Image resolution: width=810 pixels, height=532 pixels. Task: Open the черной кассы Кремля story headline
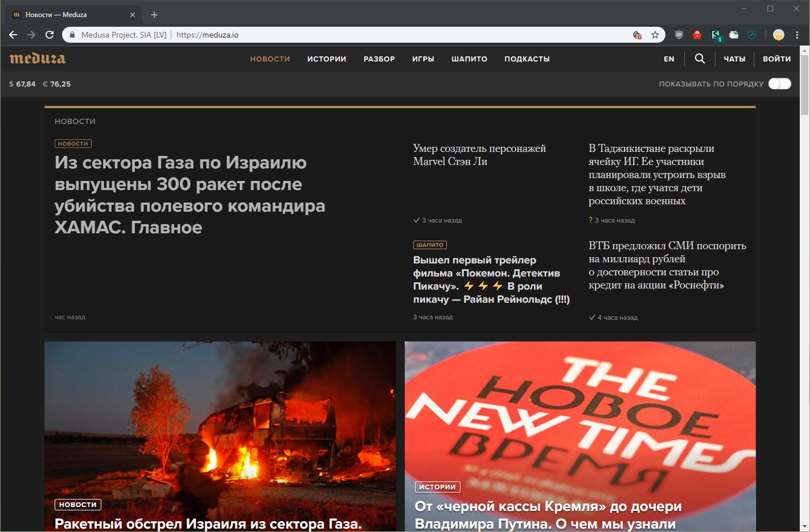click(548, 515)
